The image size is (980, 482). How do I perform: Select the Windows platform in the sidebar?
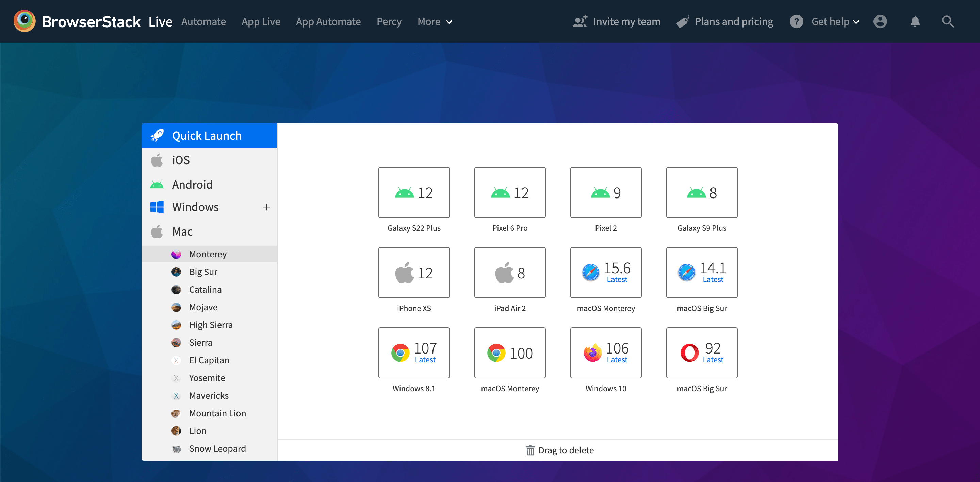tap(196, 207)
